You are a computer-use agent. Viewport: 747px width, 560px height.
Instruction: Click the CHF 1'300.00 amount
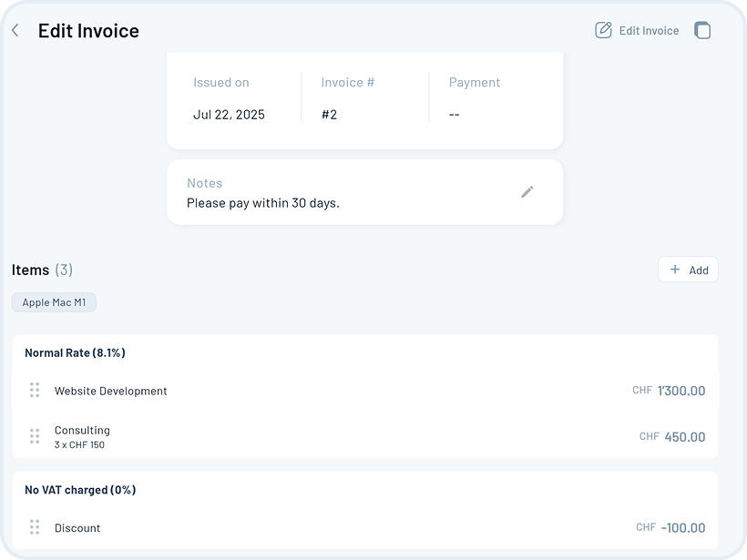(x=680, y=391)
